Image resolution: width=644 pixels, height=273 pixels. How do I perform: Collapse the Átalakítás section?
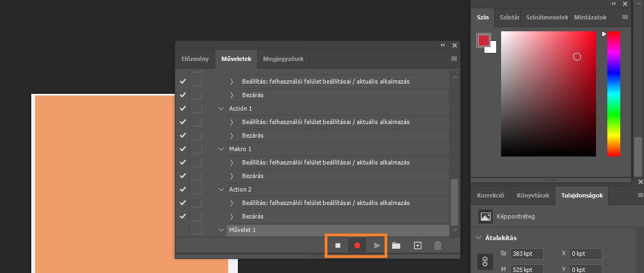[x=478, y=237]
